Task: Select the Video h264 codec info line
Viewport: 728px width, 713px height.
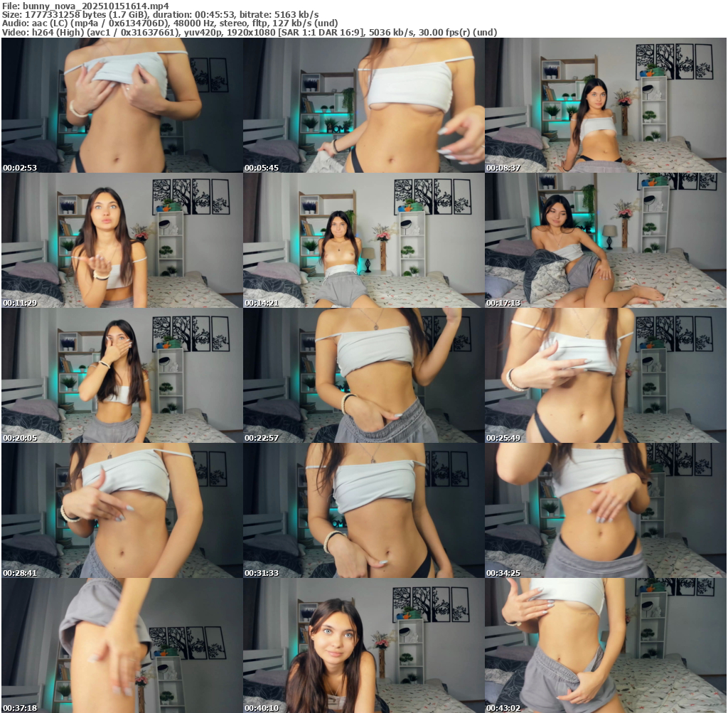Action: click(249, 33)
